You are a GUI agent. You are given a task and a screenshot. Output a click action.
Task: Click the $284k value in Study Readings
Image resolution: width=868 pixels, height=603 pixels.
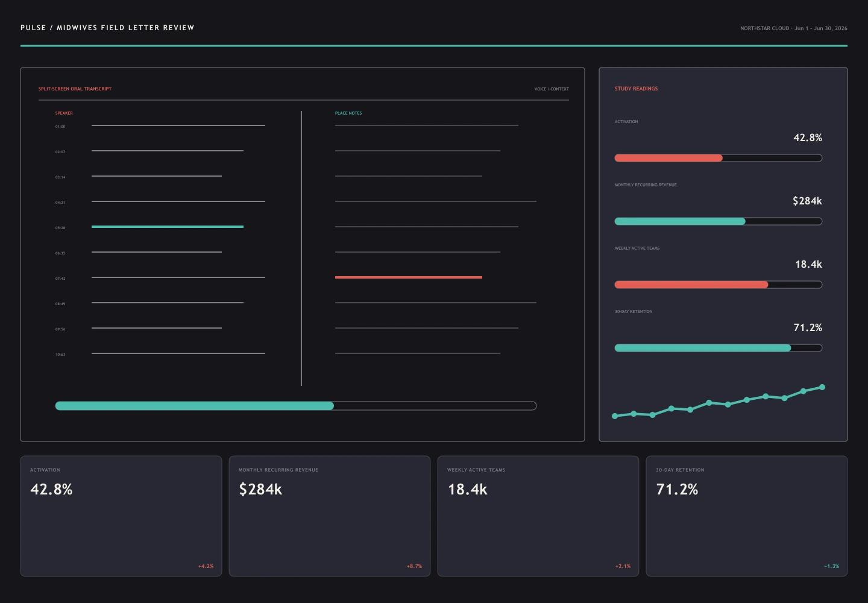point(807,201)
